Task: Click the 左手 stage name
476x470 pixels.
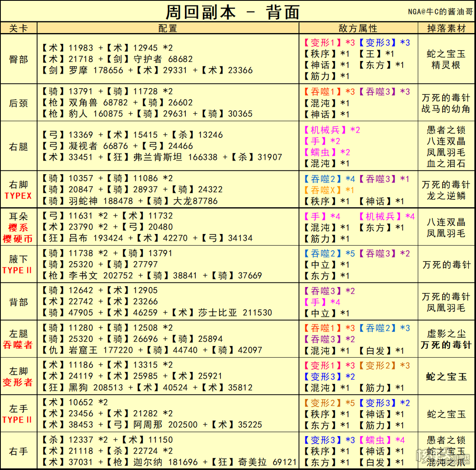Action: (x=18, y=408)
